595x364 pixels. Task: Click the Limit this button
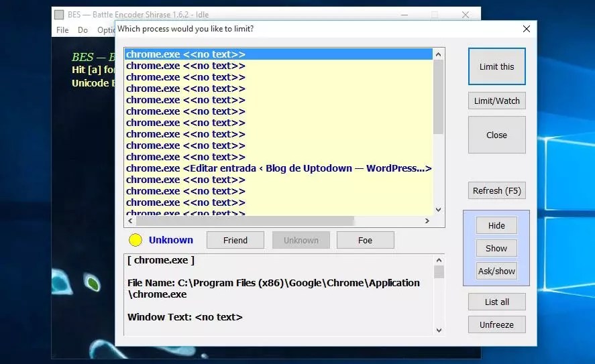coord(496,66)
